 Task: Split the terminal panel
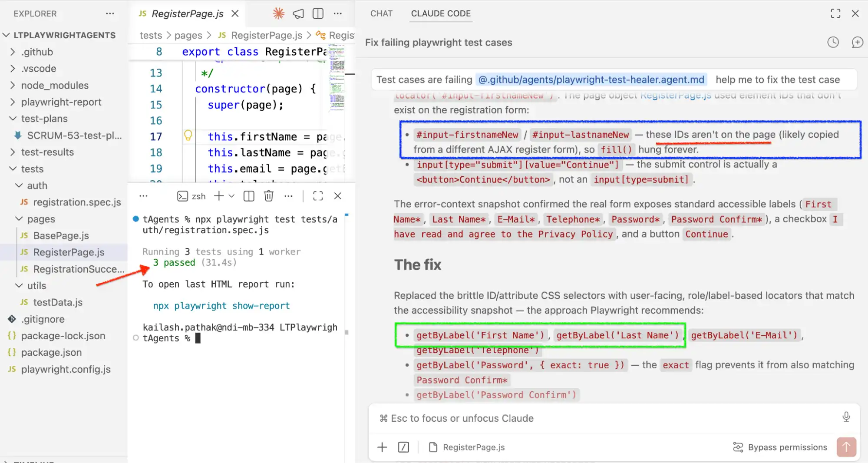point(249,196)
